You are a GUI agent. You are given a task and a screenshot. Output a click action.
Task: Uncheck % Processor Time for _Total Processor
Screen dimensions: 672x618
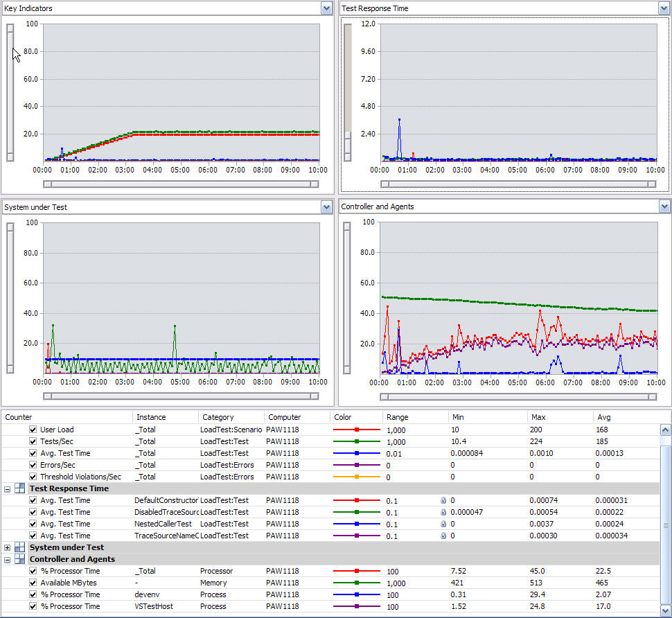pos(33,571)
